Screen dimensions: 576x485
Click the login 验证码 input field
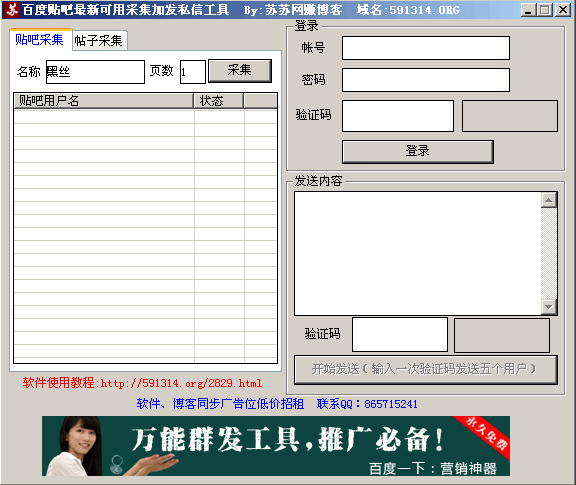click(x=398, y=116)
